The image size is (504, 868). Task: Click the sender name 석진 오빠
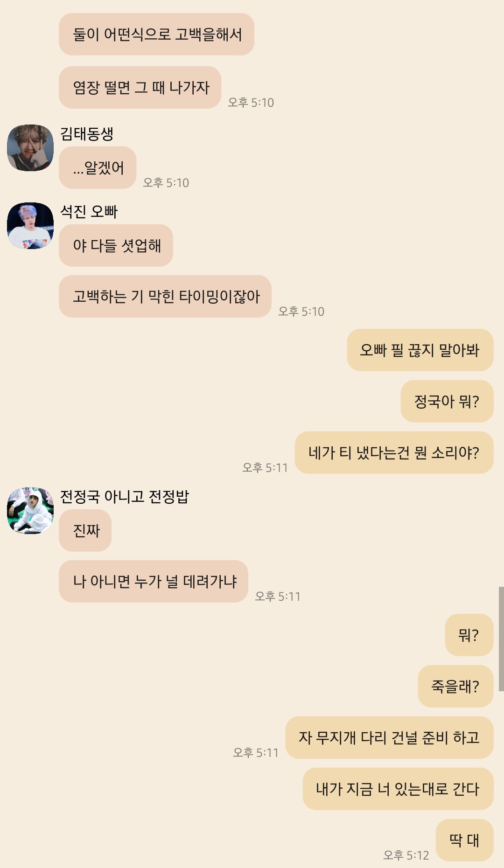pyautogui.click(x=89, y=212)
